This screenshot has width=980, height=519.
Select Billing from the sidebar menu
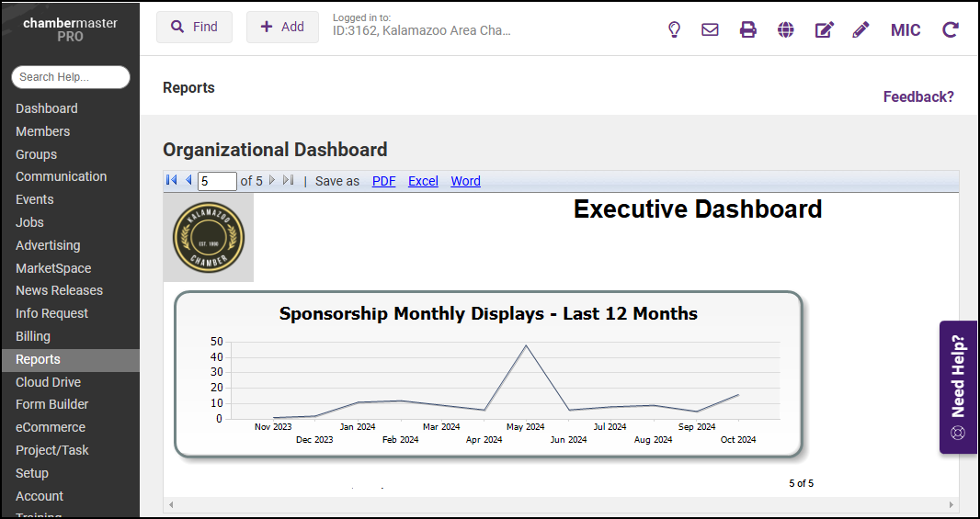pyautogui.click(x=33, y=336)
